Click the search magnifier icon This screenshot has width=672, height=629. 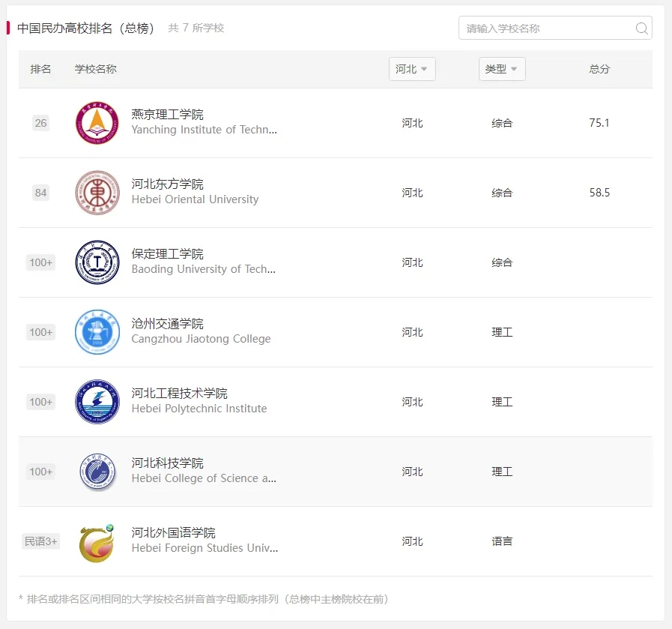pos(641,28)
